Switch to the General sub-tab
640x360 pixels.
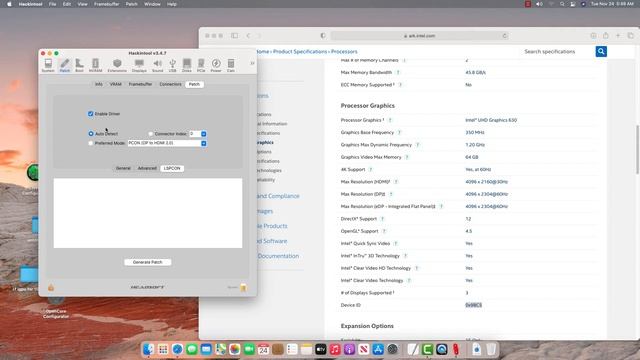123,168
